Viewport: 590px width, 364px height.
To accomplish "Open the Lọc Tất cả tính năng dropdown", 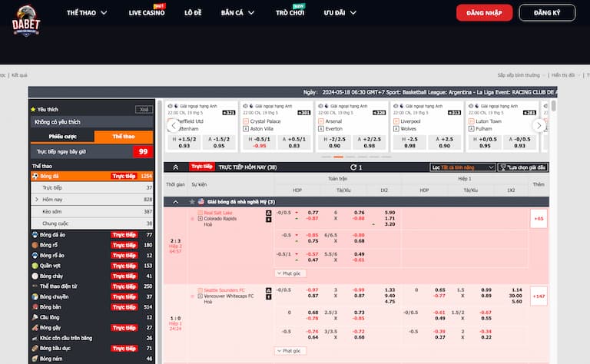I will 462,167.
